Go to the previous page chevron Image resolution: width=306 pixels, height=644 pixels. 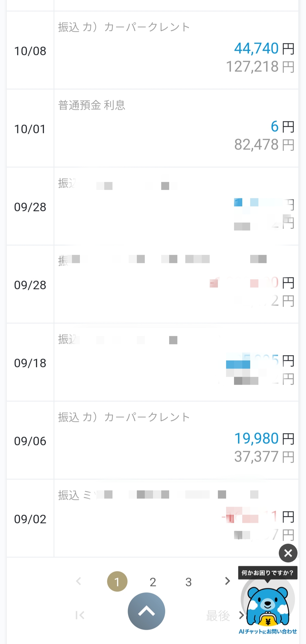click(79, 581)
